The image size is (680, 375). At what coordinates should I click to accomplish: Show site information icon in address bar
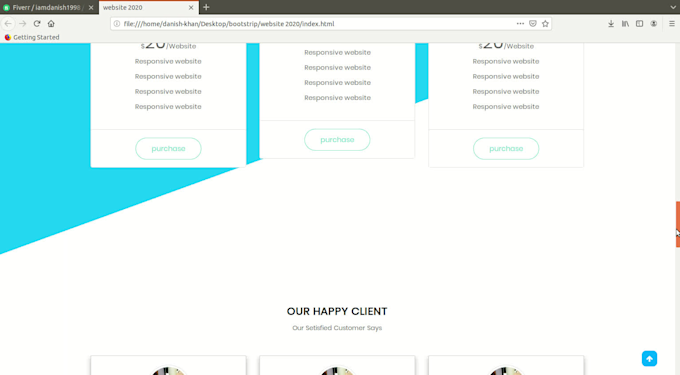(x=117, y=24)
